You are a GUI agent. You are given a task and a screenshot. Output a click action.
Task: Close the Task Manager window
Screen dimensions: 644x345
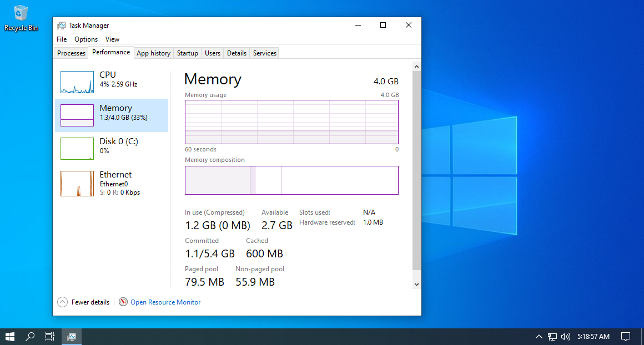409,25
